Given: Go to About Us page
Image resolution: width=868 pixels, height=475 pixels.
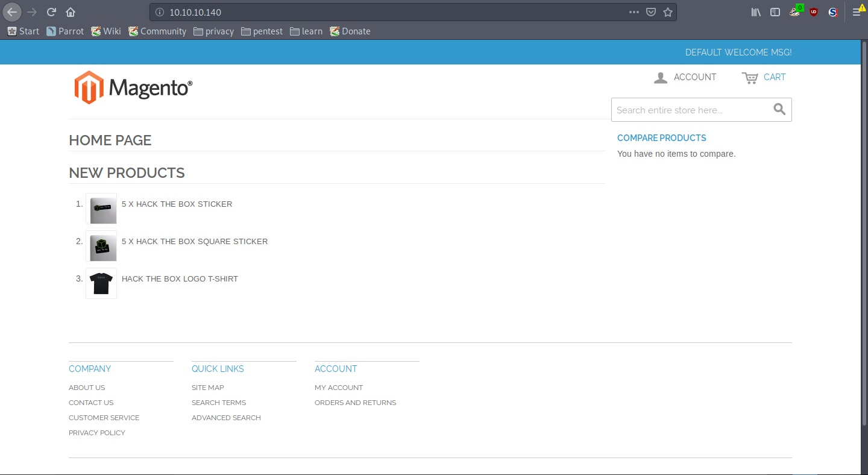Looking at the screenshot, I should 87,388.
